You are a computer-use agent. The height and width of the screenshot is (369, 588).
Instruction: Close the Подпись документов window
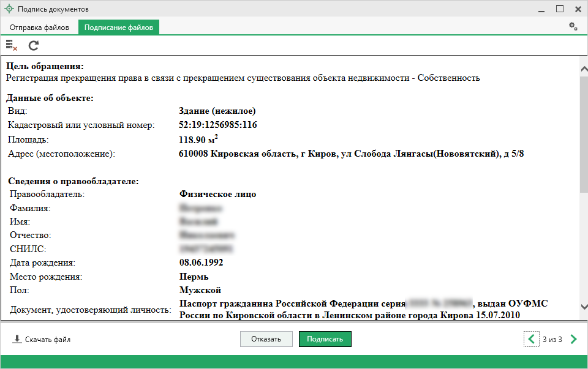[x=578, y=9]
